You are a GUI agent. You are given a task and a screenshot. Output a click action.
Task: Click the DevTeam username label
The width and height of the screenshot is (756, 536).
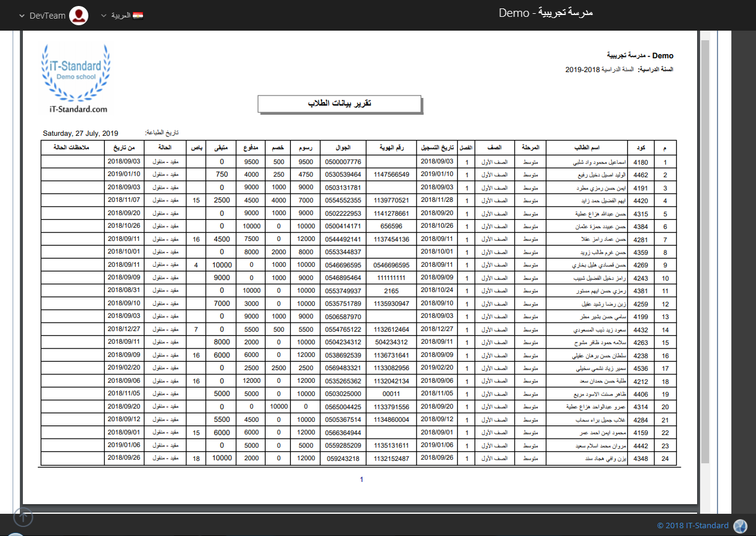click(47, 16)
